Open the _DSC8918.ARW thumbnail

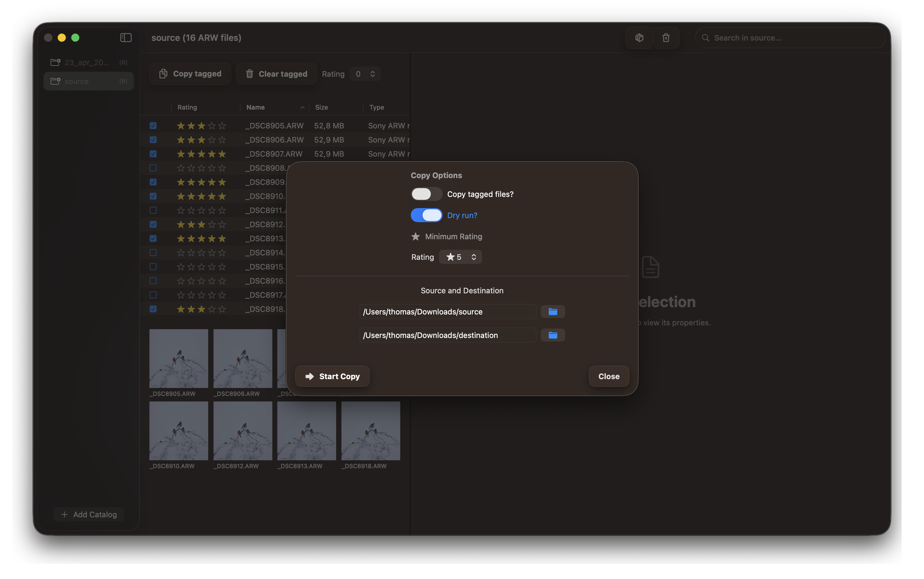click(x=371, y=431)
